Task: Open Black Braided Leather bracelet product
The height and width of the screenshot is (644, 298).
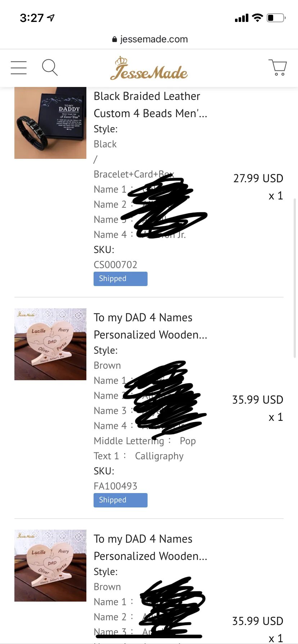Action: click(150, 105)
